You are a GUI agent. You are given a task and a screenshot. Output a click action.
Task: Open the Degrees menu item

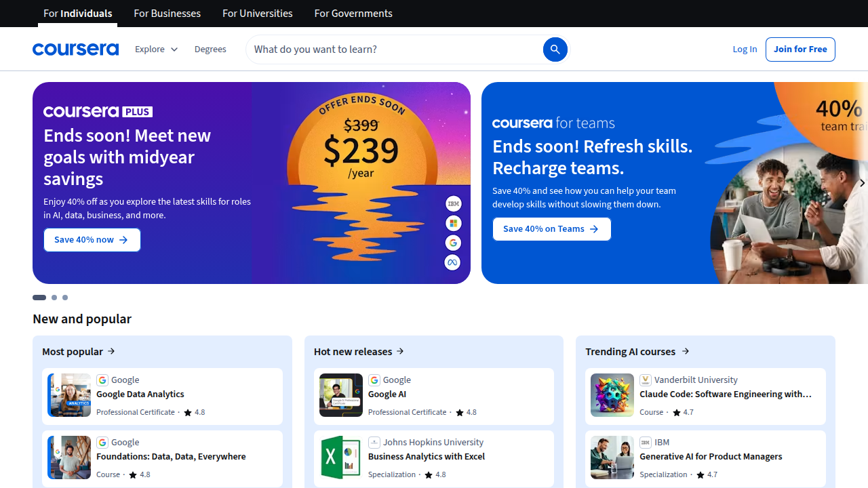[x=210, y=49]
